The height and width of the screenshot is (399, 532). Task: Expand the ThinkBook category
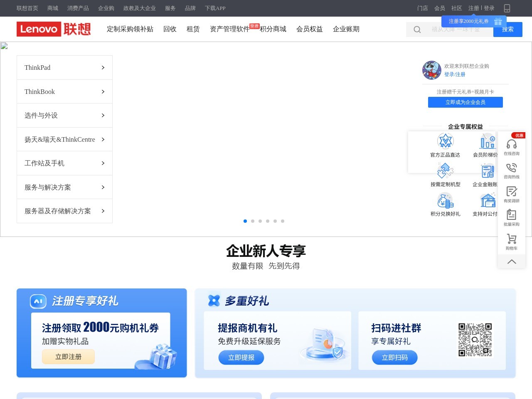tap(64, 91)
